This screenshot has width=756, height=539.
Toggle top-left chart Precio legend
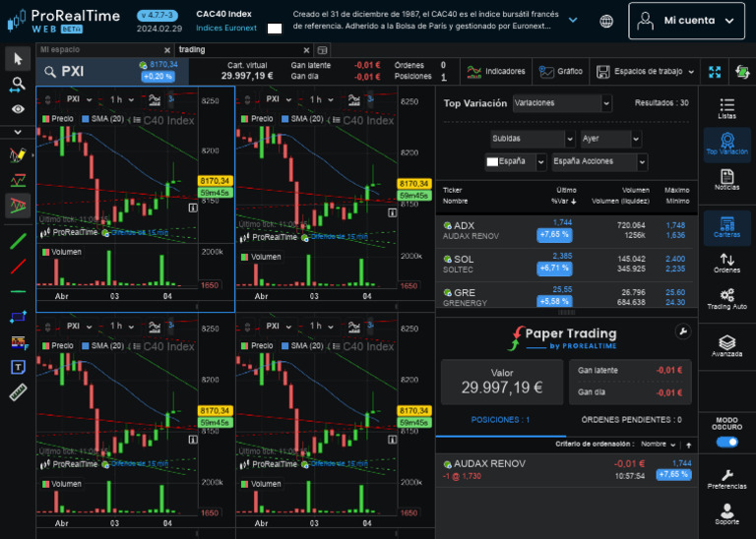click(58, 118)
